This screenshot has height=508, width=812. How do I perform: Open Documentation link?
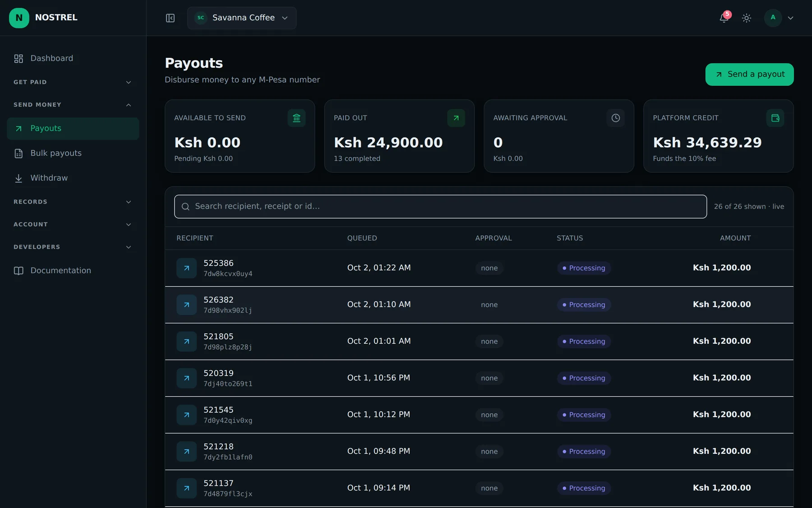pyautogui.click(x=73, y=270)
